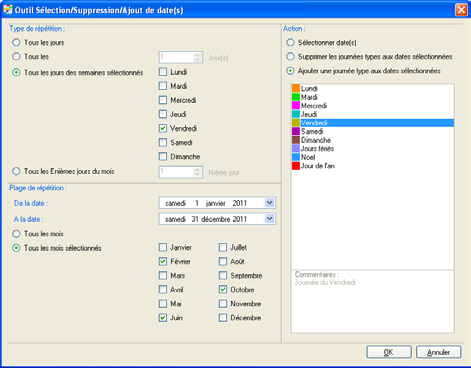Screen dimensions: 471x368
Task: Click the day 31 in 'A la date'
Action: point(195,219)
